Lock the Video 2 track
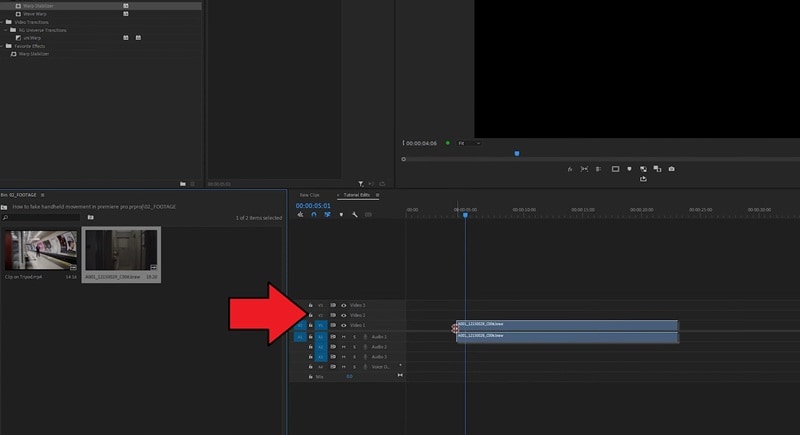Image resolution: width=800 pixels, height=435 pixels. pyautogui.click(x=310, y=315)
